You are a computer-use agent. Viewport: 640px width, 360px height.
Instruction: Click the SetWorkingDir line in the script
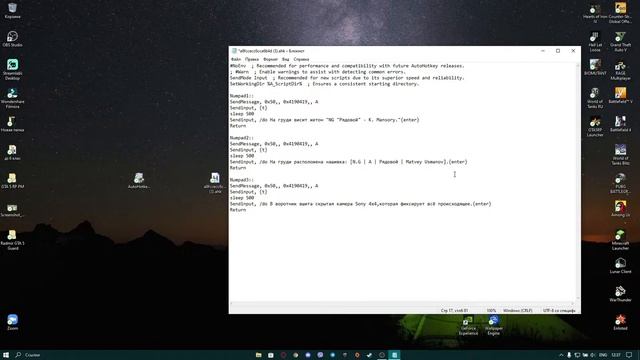click(324, 84)
